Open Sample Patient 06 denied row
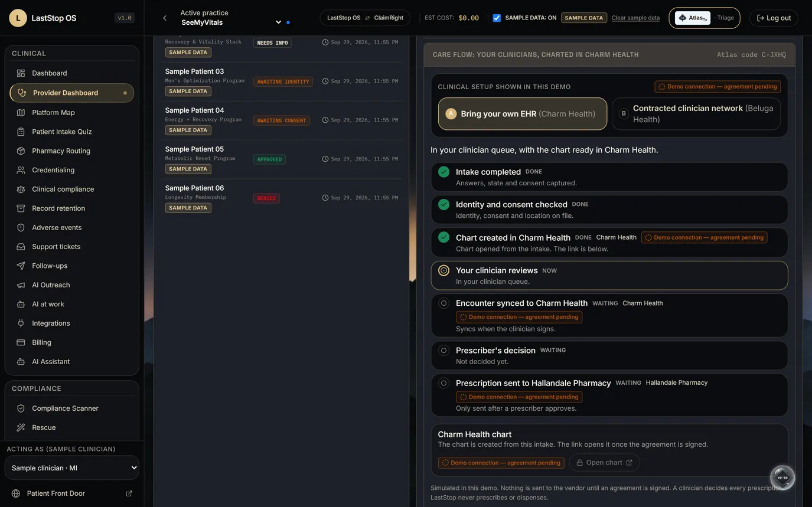 click(281, 198)
